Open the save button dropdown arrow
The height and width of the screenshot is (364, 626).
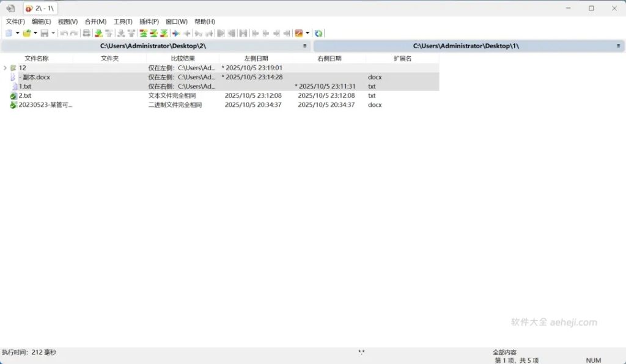pos(51,33)
